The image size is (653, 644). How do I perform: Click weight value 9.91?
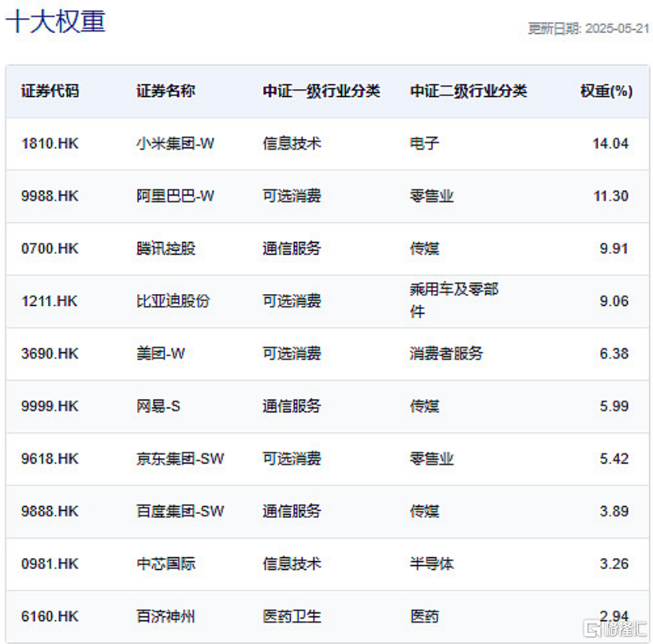614,248
